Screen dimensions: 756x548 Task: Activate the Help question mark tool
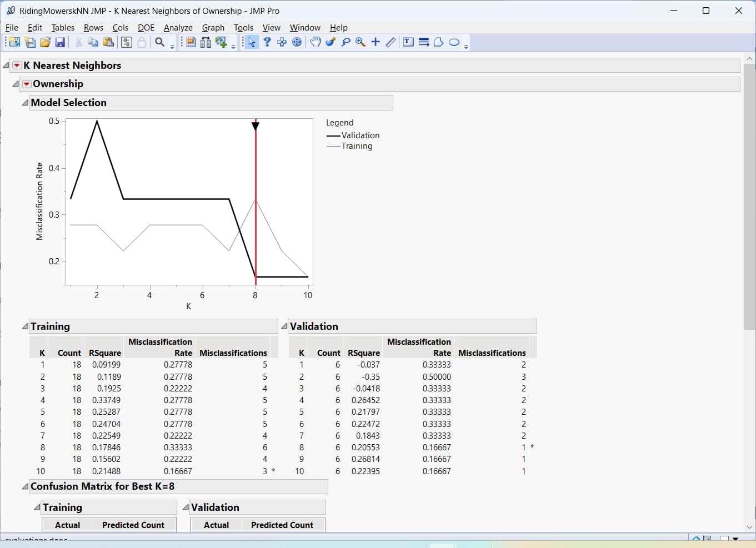coord(268,42)
